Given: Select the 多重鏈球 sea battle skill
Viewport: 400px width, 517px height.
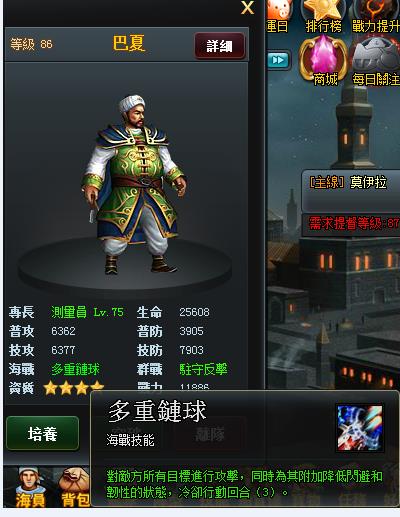Looking at the screenshot, I should pos(75,369).
